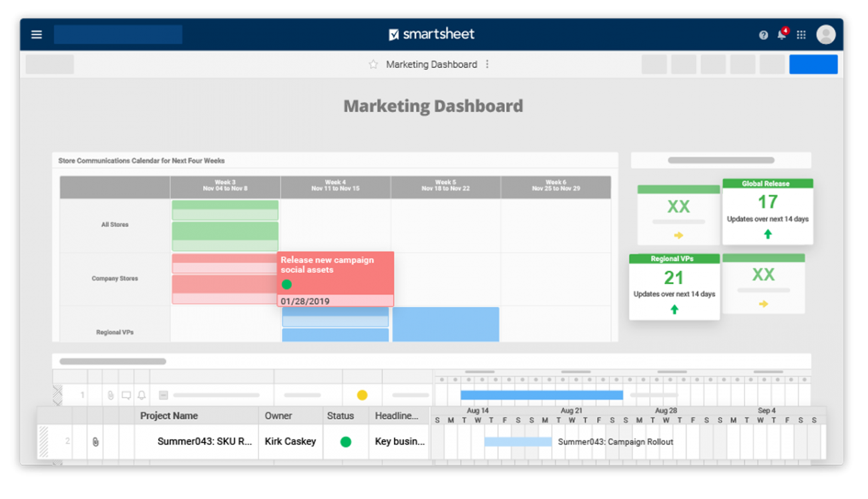The image size is (868, 499).
Task: Click the Smartsheet logo in the header
Action: (x=431, y=33)
